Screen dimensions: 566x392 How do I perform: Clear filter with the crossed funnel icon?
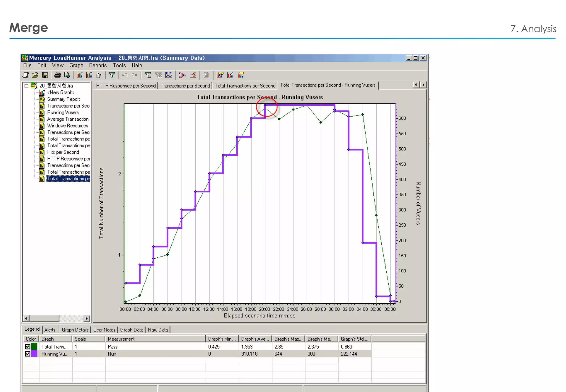click(158, 75)
